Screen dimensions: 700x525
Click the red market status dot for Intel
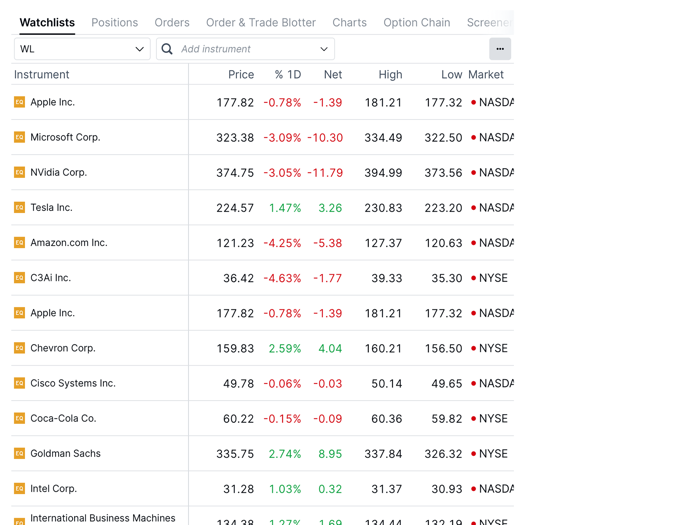(473, 489)
